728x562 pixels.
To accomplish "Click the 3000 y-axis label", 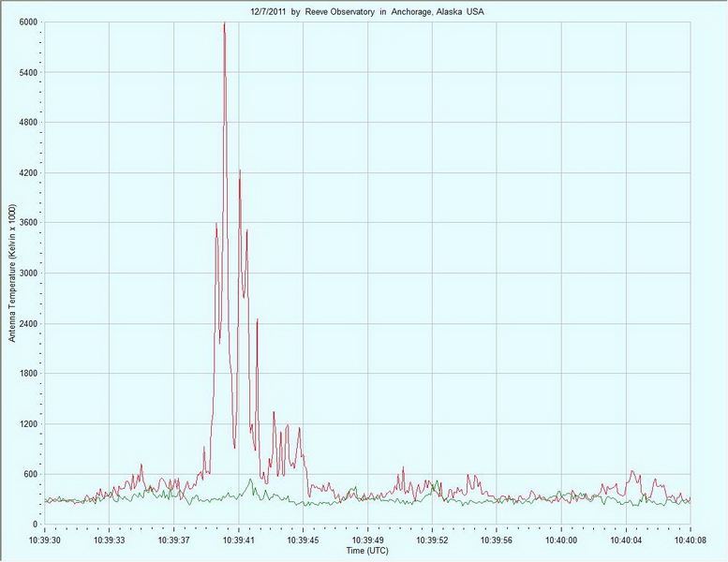I will [x=28, y=274].
